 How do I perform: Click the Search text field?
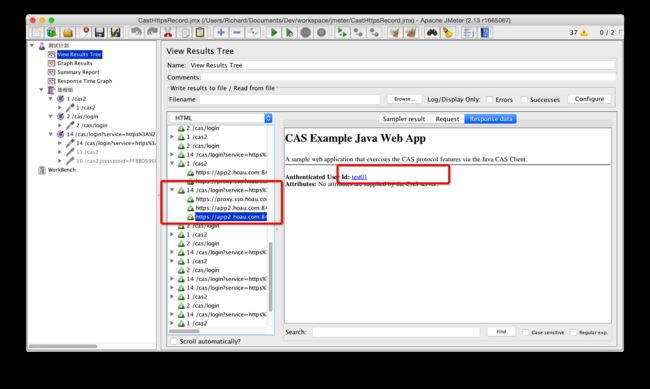tap(396, 332)
